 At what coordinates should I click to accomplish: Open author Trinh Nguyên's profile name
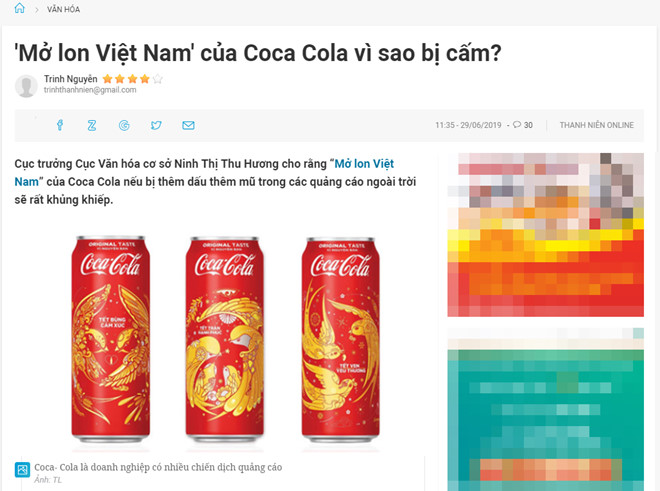(x=70, y=79)
